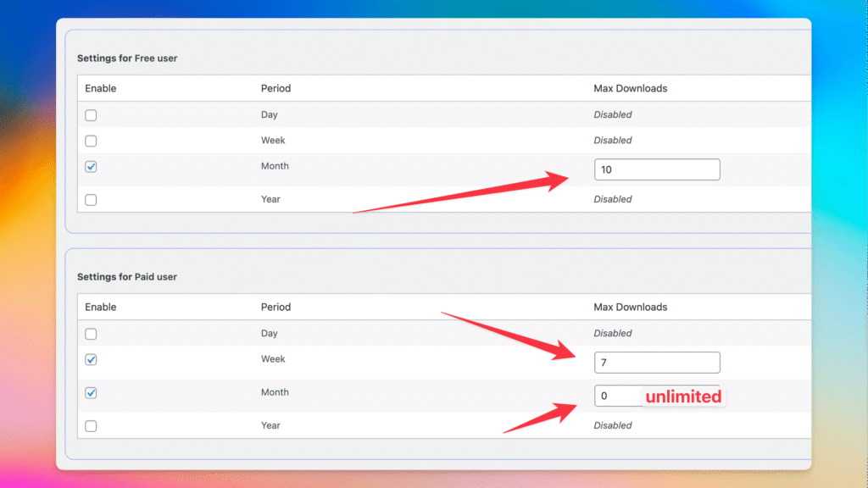Enable the Year limit for Paid user
This screenshot has width=868, height=488.
pos(91,426)
